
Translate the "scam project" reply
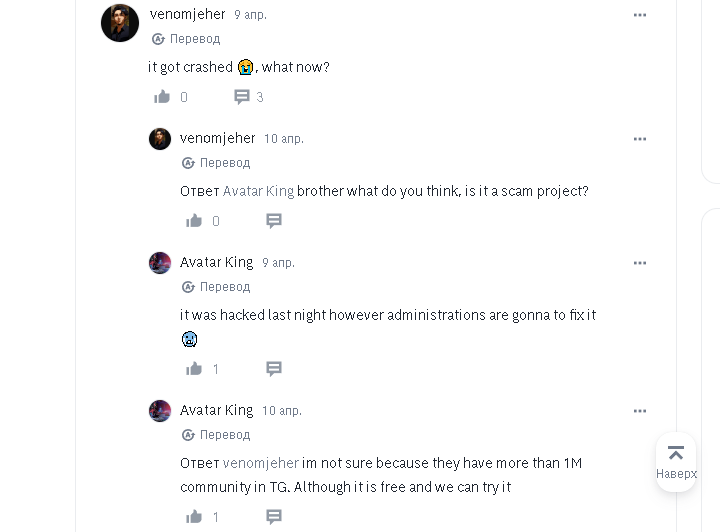pyautogui.click(x=216, y=162)
